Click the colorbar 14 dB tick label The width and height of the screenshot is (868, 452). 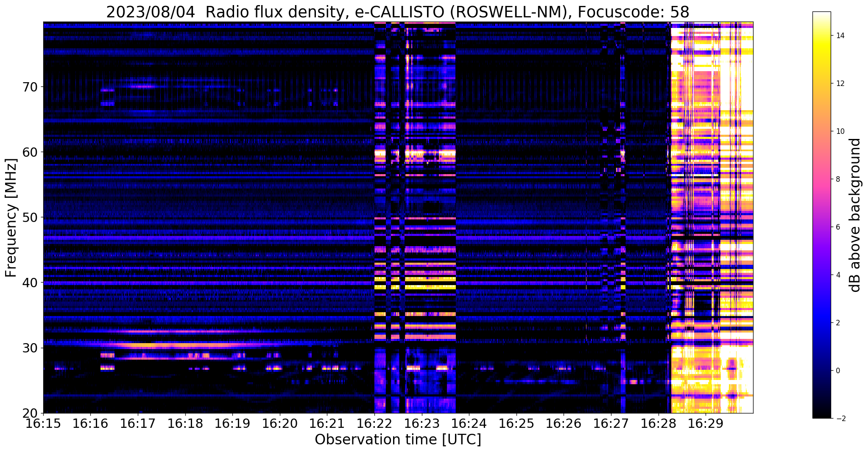839,36
